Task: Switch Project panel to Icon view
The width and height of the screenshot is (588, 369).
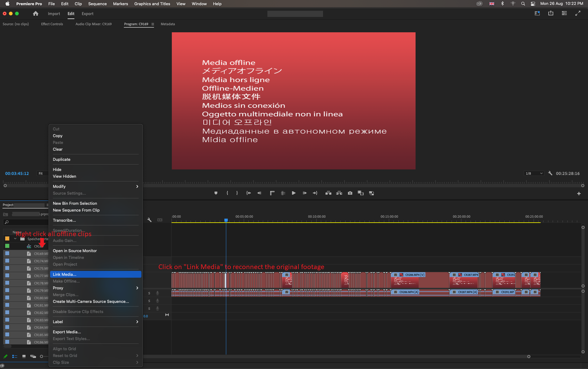Action: 24,356
